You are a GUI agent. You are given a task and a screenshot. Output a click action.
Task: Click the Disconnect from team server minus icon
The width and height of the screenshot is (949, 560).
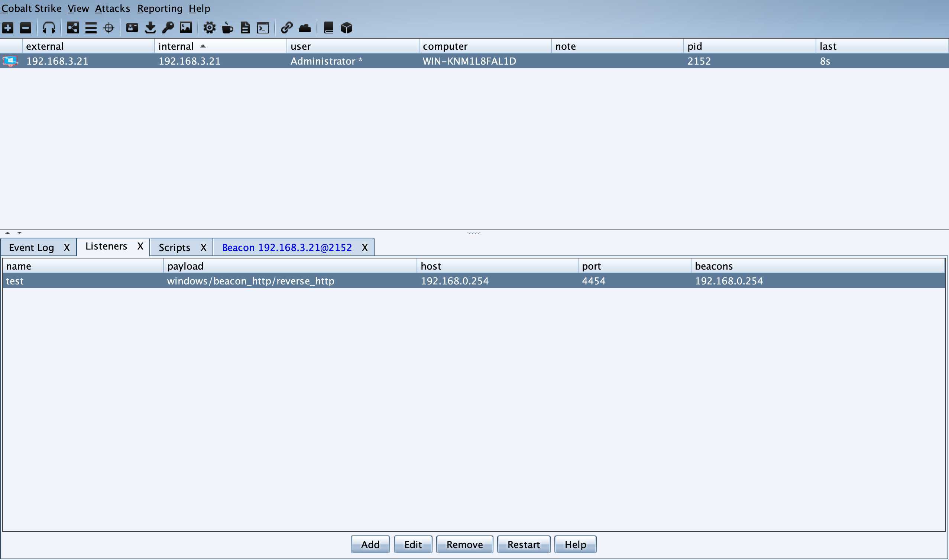[26, 28]
